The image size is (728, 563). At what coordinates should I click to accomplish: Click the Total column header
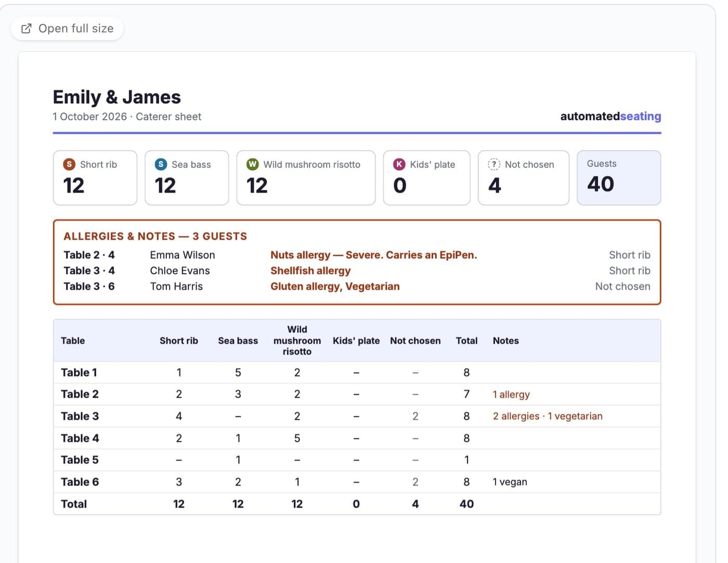click(466, 341)
